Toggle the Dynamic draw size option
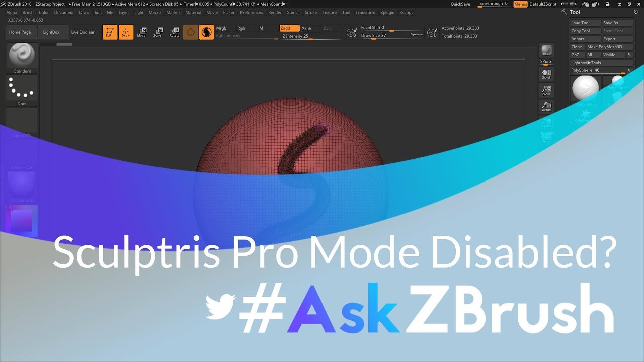Screen dimensions: 644x362 pyautogui.click(x=417, y=34)
